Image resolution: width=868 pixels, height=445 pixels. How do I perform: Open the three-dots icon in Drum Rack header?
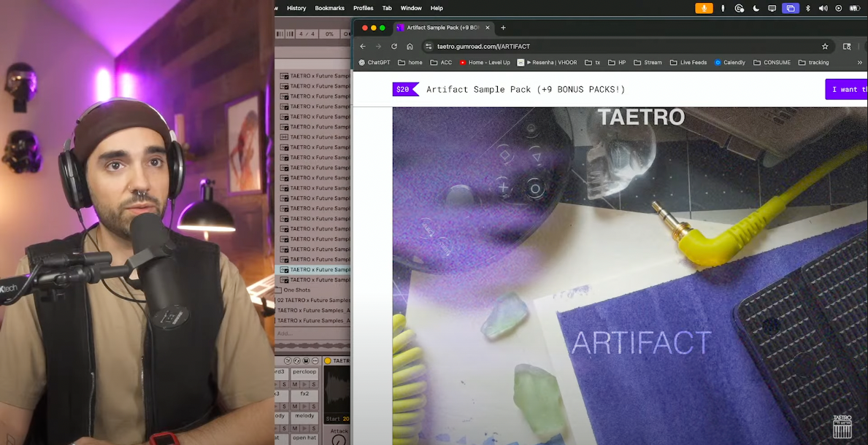coord(315,361)
